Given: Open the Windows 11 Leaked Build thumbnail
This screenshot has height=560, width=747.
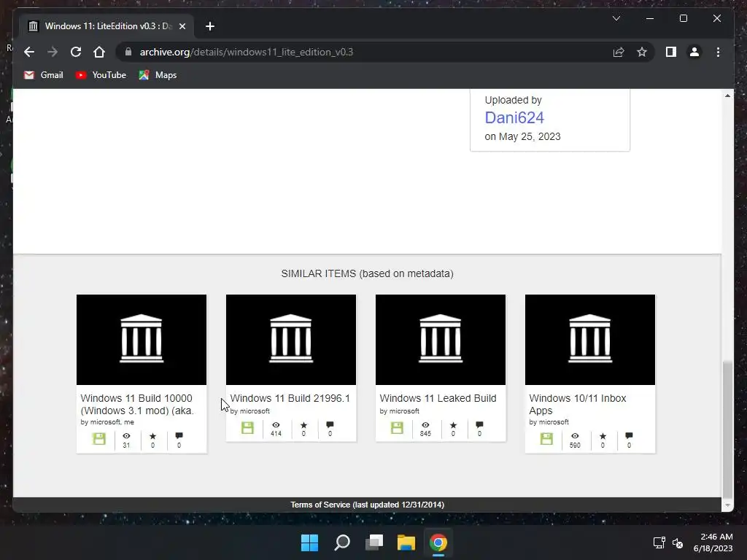Looking at the screenshot, I should tap(441, 340).
